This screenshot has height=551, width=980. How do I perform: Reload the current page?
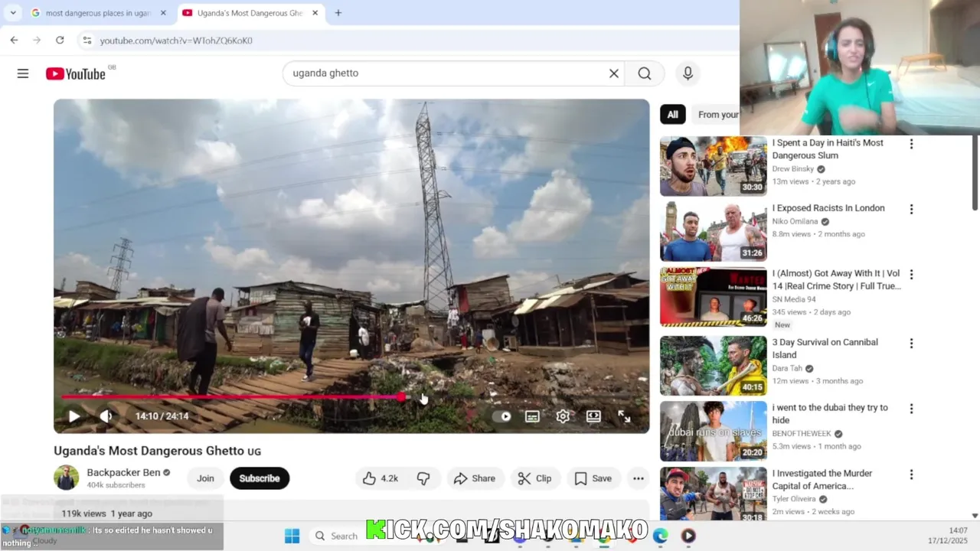coord(60,41)
